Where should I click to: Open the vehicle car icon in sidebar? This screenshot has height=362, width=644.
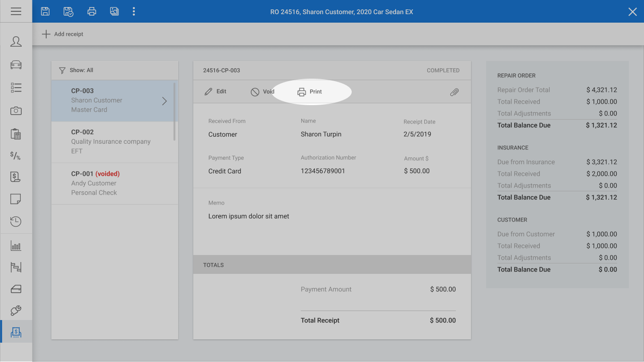pos(16,65)
